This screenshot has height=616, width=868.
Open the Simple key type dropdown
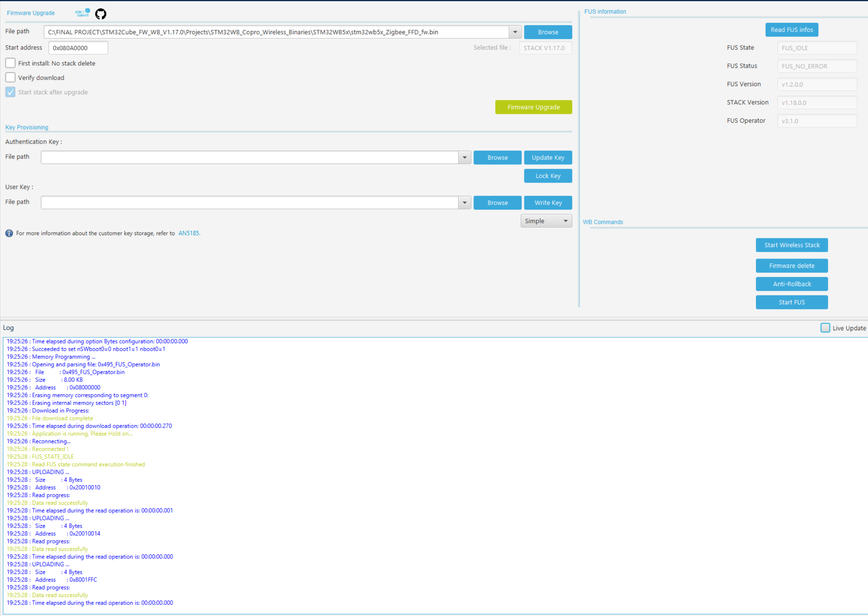coord(546,221)
